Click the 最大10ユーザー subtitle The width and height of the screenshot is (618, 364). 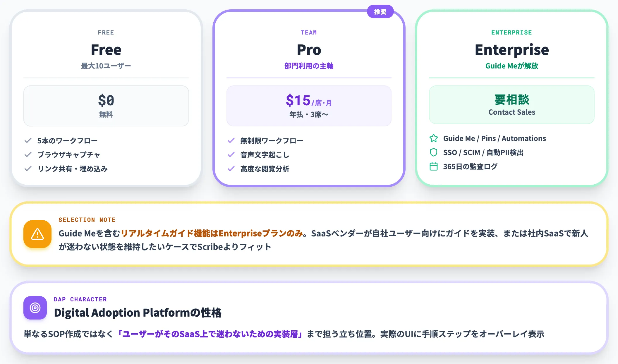pyautogui.click(x=106, y=66)
